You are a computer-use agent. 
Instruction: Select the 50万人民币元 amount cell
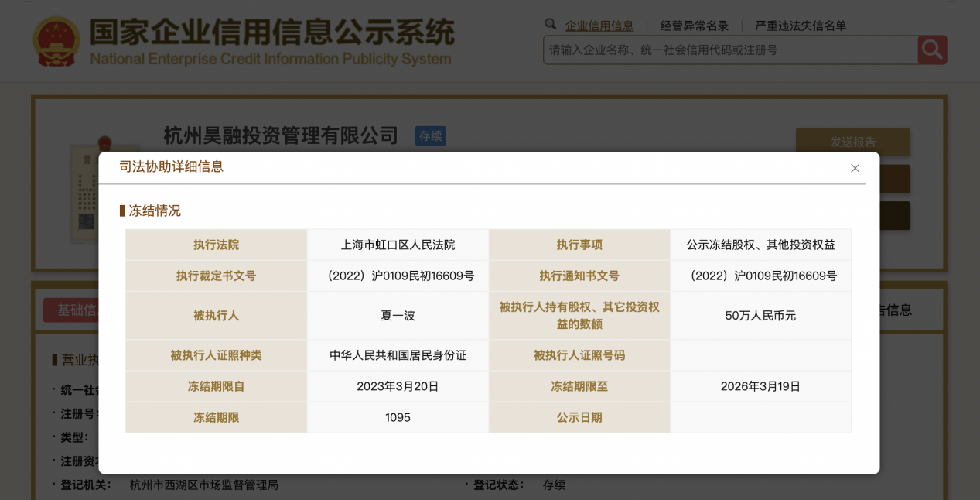tap(760, 315)
